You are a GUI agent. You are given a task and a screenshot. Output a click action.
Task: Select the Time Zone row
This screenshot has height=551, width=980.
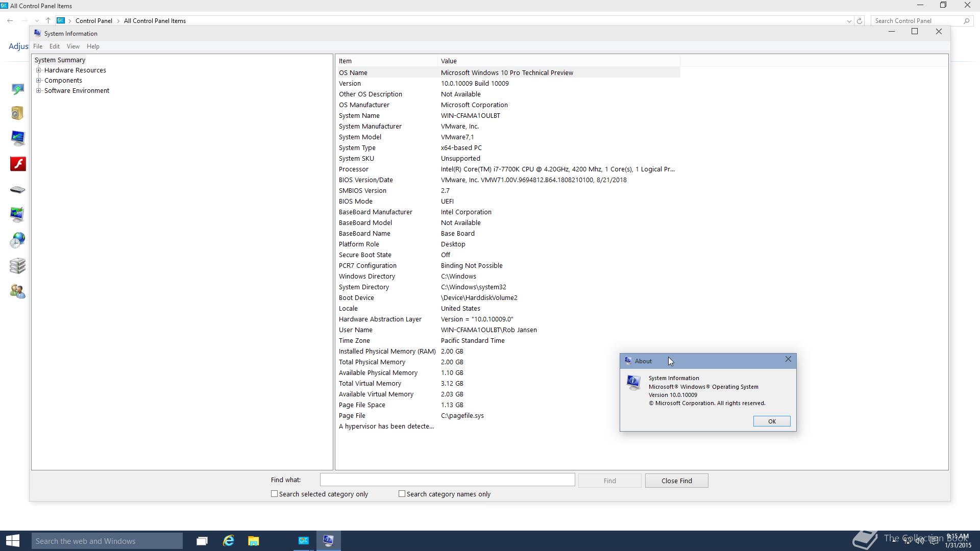(508, 340)
